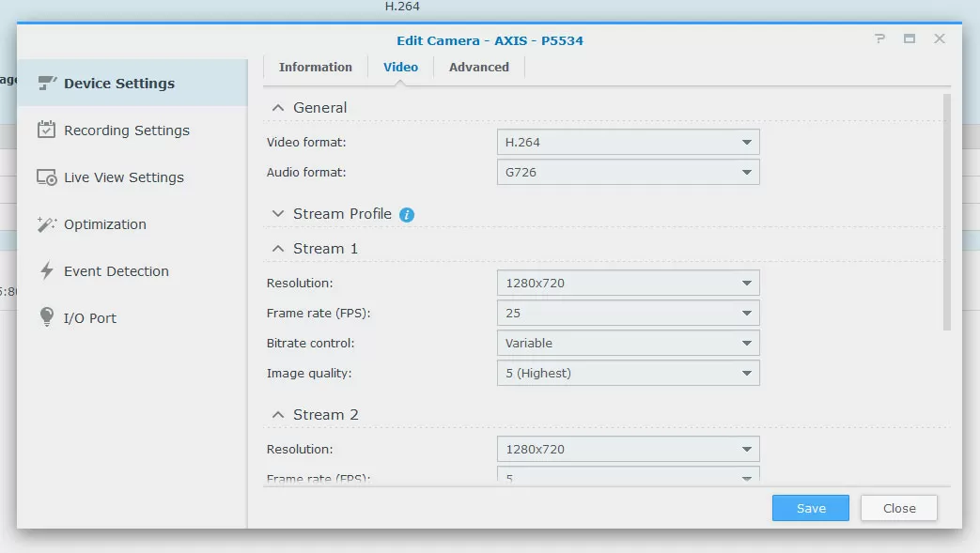
Task: Click the Event Detection lightning icon
Action: [x=47, y=270]
